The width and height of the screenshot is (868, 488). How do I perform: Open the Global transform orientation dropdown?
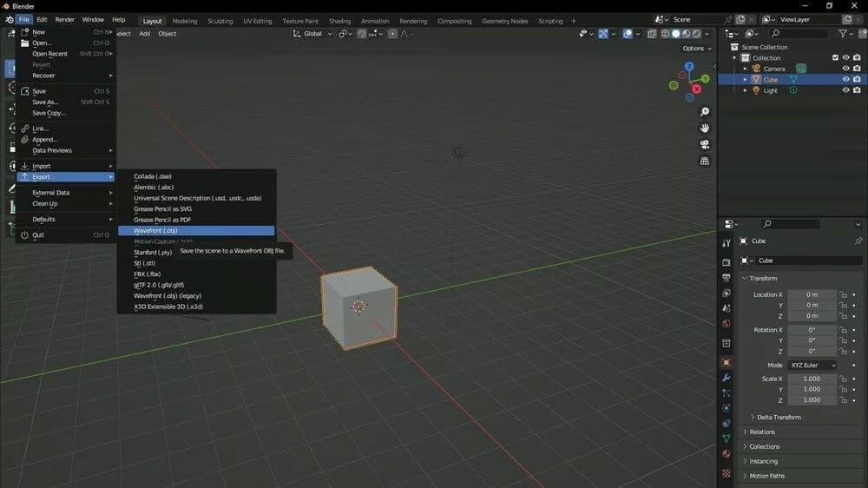coord(312,34)
